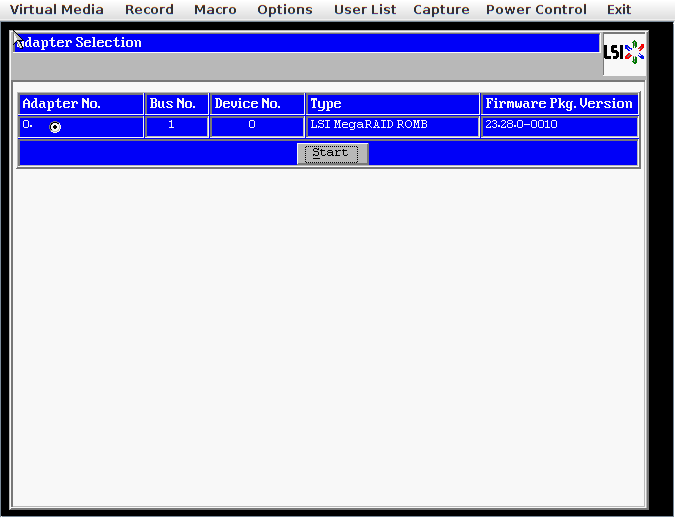Viewport: 675px width, 518px height.
Task: Click the Bus No. column header
Action: click(x=177, y=104)
